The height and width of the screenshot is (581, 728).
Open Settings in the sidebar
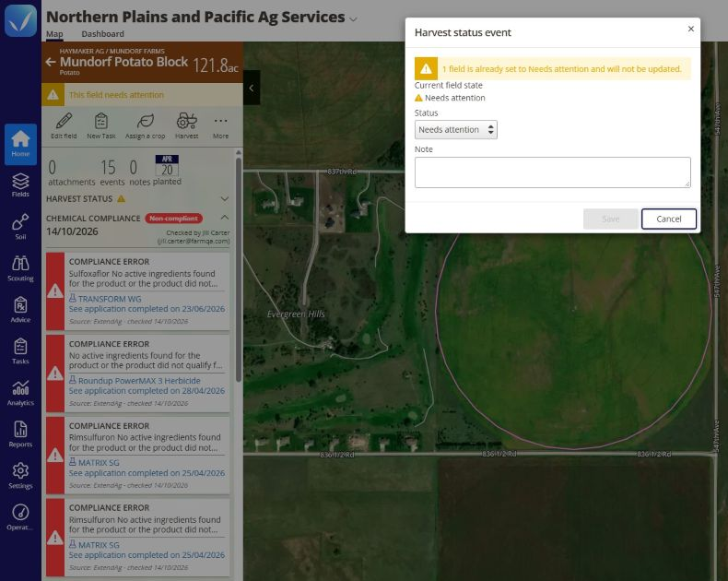coord(20,476)
